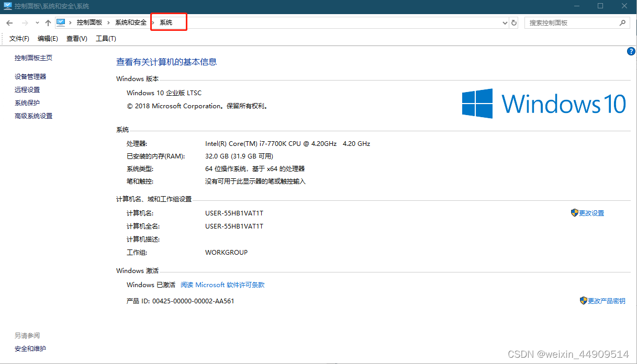Click WORKGROUP workgroup value

coord(226,253)
